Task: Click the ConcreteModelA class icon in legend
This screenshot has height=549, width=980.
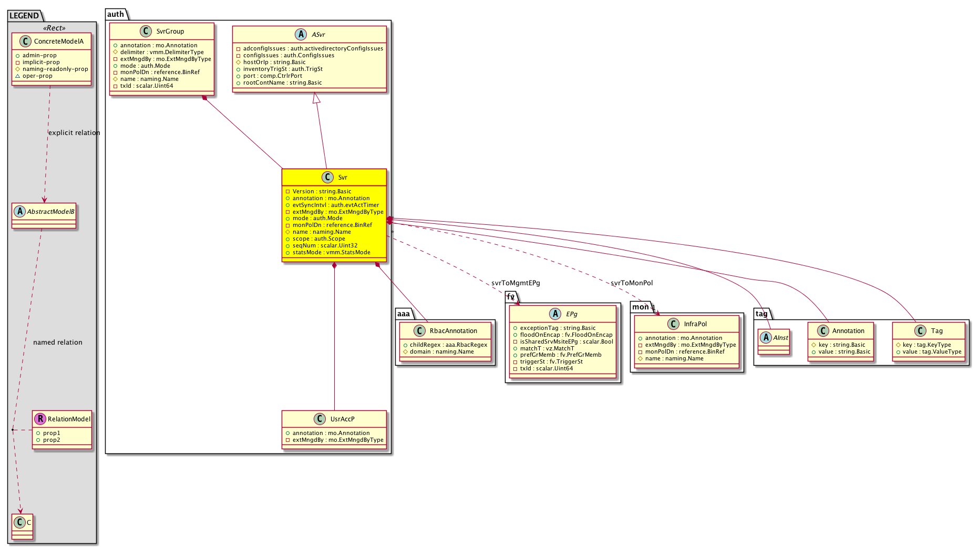Action: (24, 42)
